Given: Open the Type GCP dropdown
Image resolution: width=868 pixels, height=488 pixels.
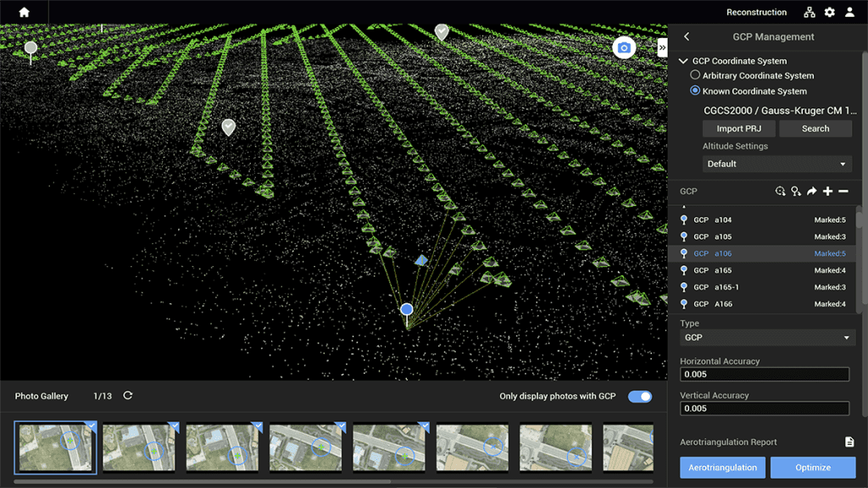Looking at the screenshot, I should coord(767,337).
